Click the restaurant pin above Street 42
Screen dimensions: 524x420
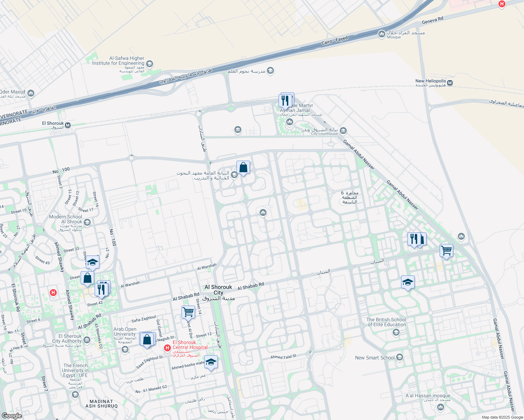click(x=101, y=290)
